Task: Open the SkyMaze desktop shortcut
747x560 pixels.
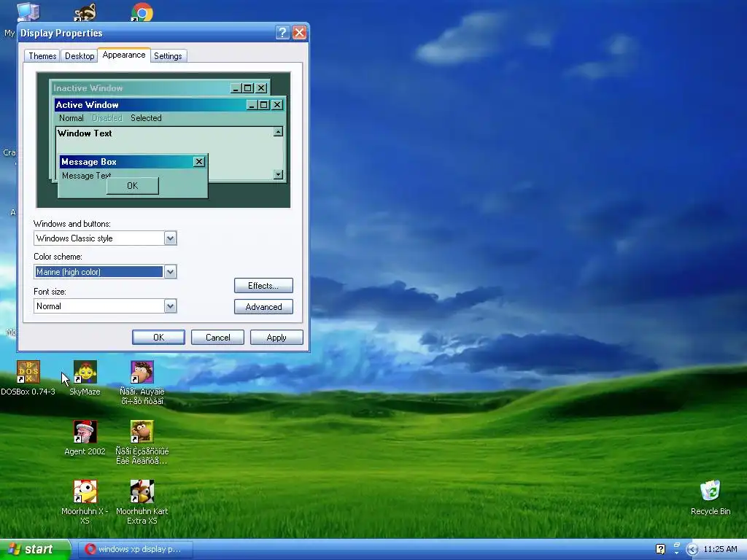Action: [x=85, y=372]
